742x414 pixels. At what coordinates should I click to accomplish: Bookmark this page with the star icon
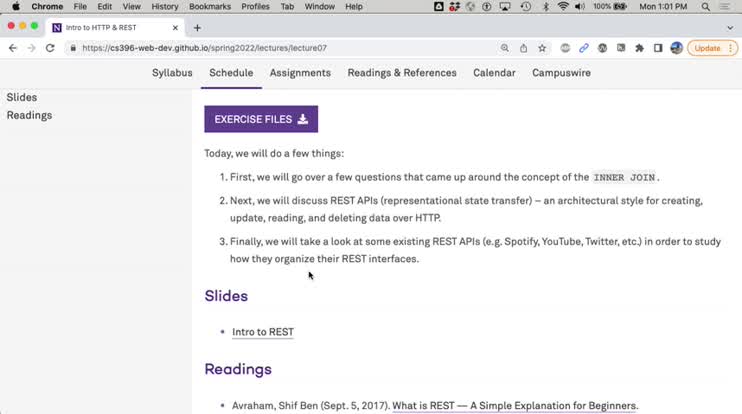click(x=542, y=48)
